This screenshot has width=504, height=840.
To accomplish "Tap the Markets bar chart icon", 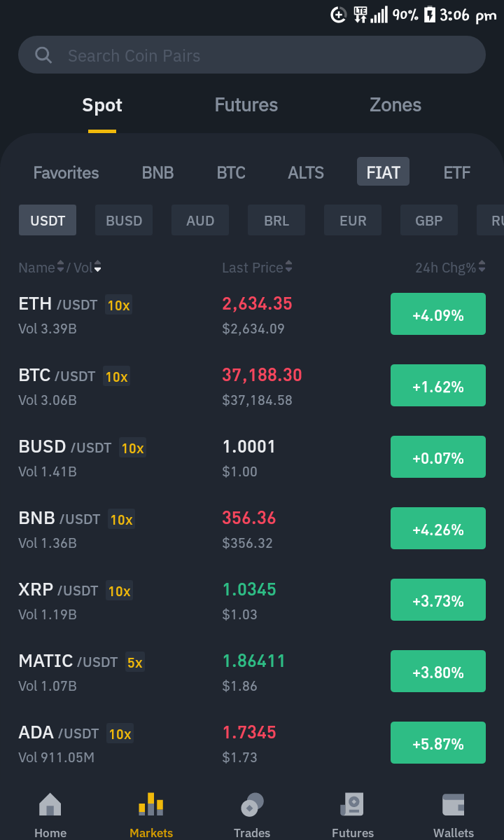I will point(151,804).
